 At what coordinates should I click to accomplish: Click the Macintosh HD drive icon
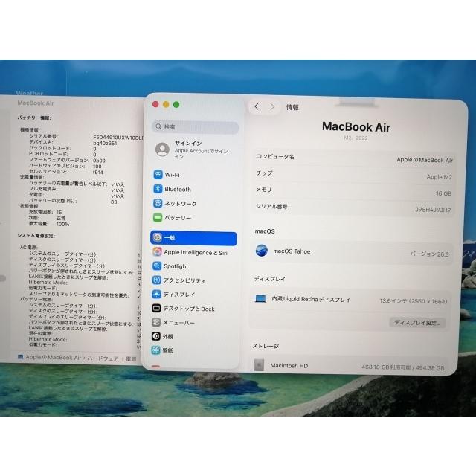pyautogui.click(x=259, y=365)
